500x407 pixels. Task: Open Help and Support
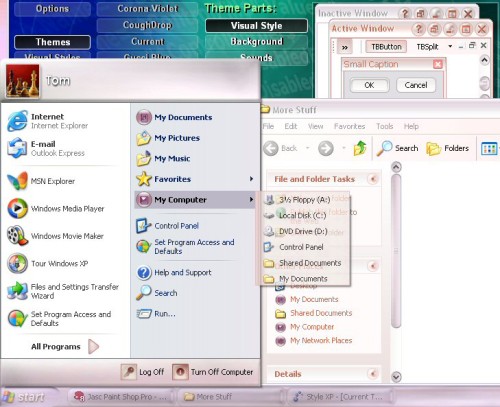click(x=174, y=272)
